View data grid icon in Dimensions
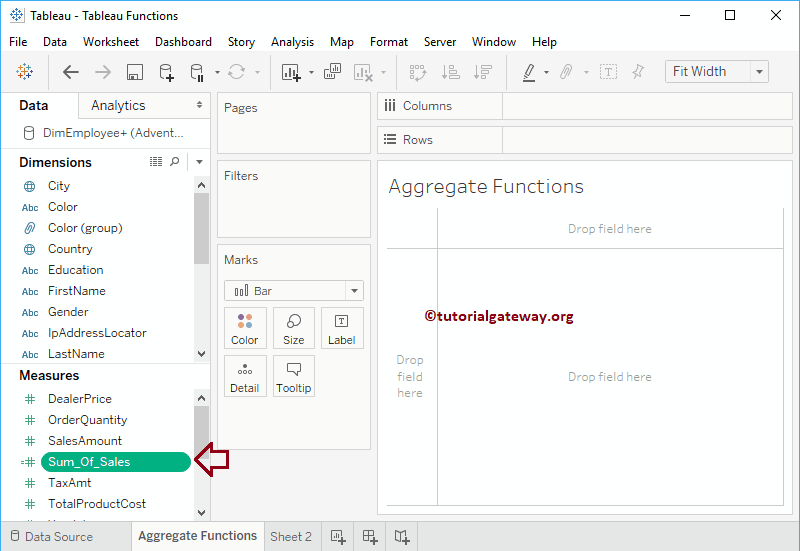The image size is (800, 551). point(156,162)
